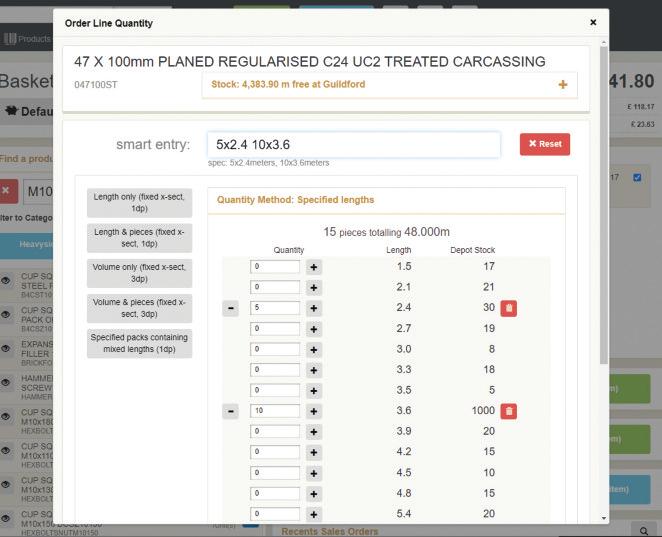Toggle eye icon for CUP SQ M10x110 product
The height and width of the screenshot is (537, 662).
click(x=6, y=450)
